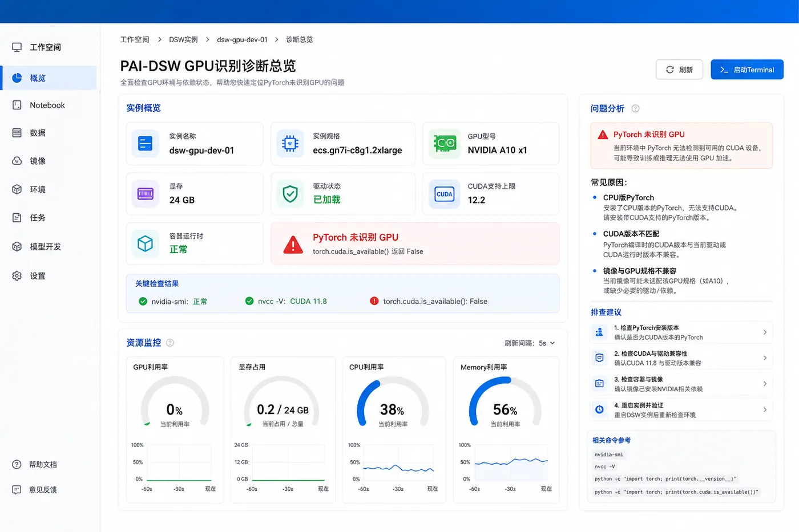Click the Memory利用率 line chart
799x532 pixels.
click(511, 462)
